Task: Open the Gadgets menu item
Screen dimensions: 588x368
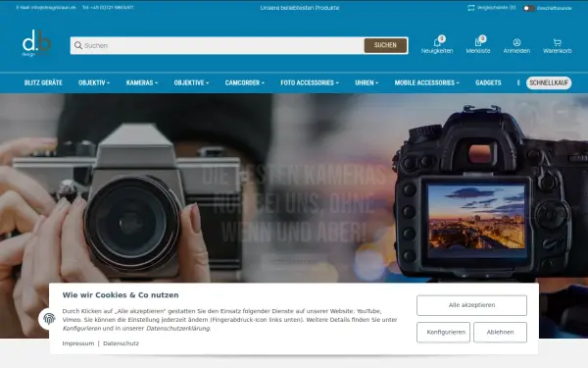Action: coord(488,82)
